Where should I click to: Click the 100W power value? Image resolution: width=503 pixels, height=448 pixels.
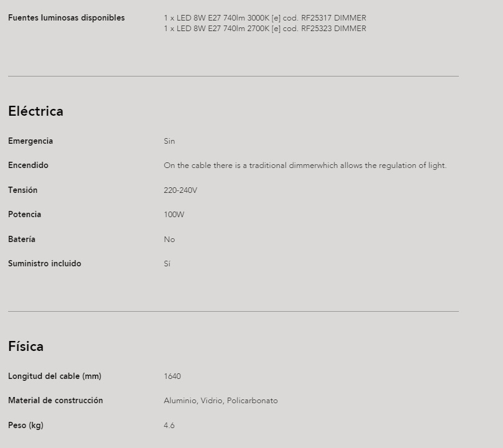click(x=174, y=215)
